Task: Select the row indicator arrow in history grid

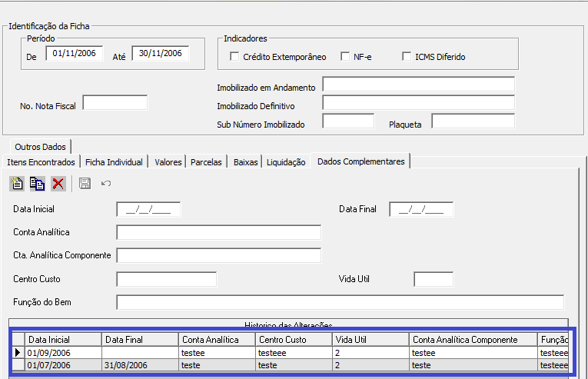Action: pos(18,352)
